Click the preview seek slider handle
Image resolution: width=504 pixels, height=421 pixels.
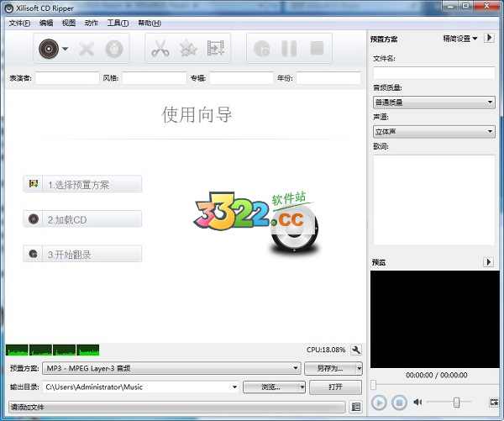pos(373,385)
